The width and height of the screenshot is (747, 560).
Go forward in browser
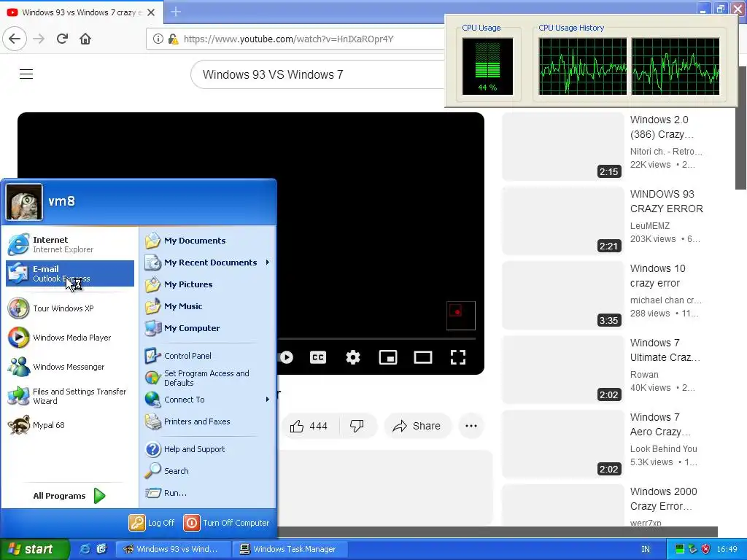39,39
